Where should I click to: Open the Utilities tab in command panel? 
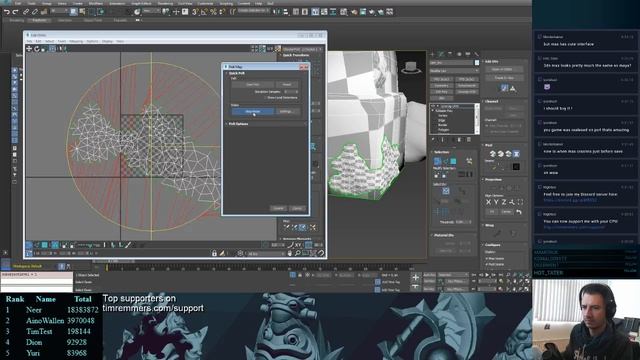(x=476, y=54)
